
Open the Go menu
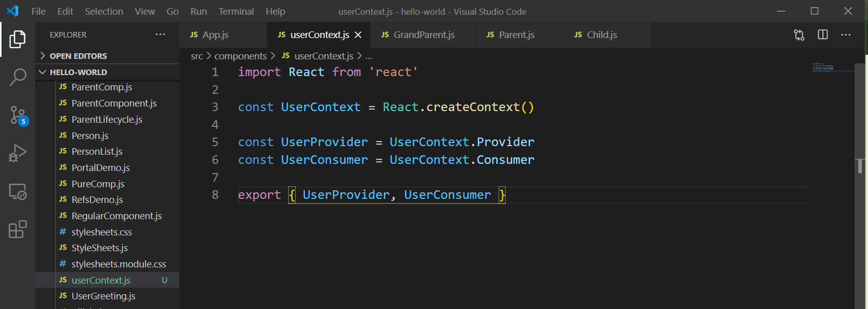[173, 11]
